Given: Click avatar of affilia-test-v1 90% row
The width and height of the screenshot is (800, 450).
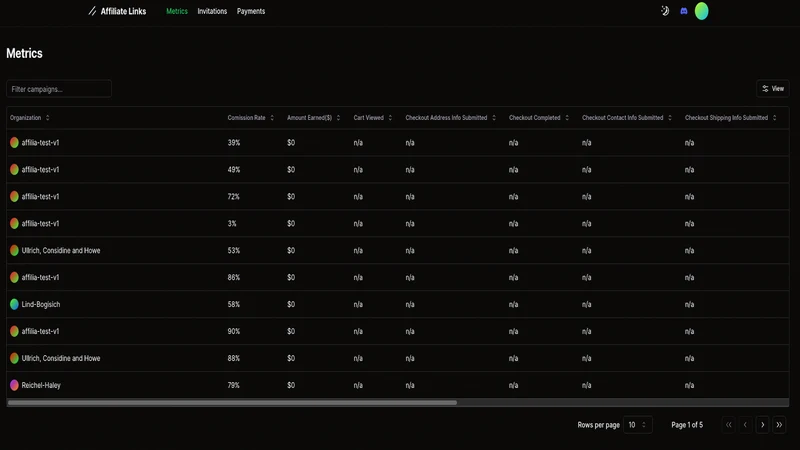Looking at the screenshot, I should pyautogui.click(x=14, y=331).
